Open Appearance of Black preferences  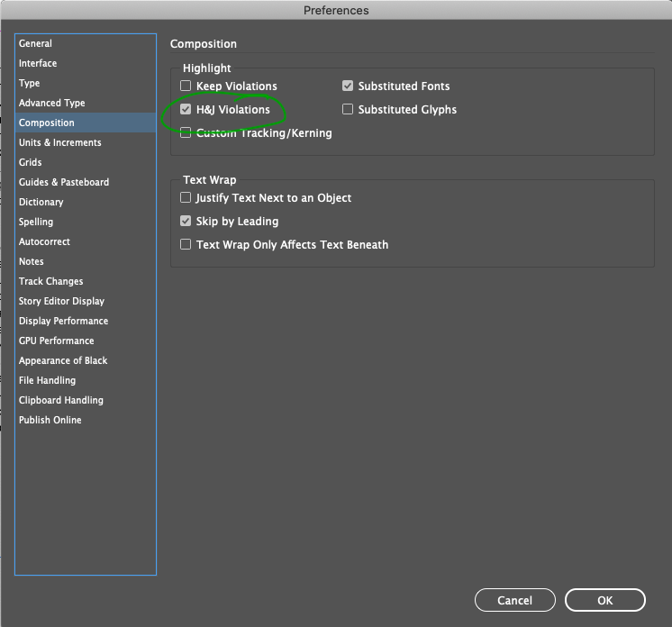(x=86, y=360)
